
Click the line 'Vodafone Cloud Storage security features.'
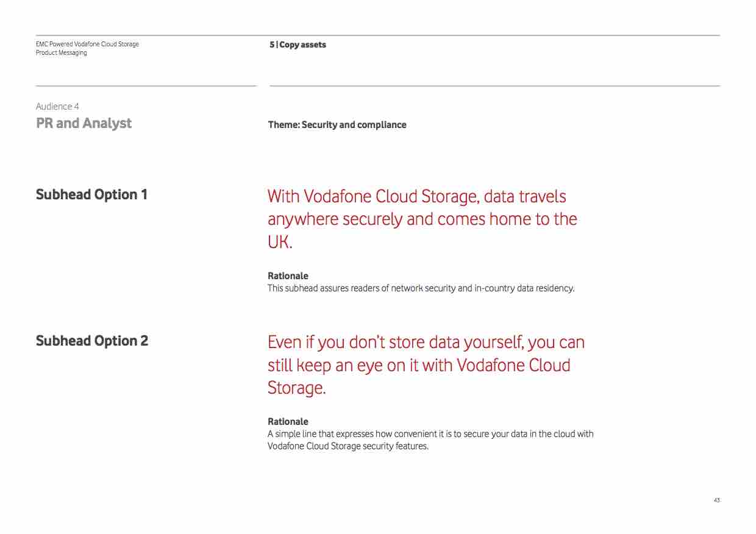348,446
